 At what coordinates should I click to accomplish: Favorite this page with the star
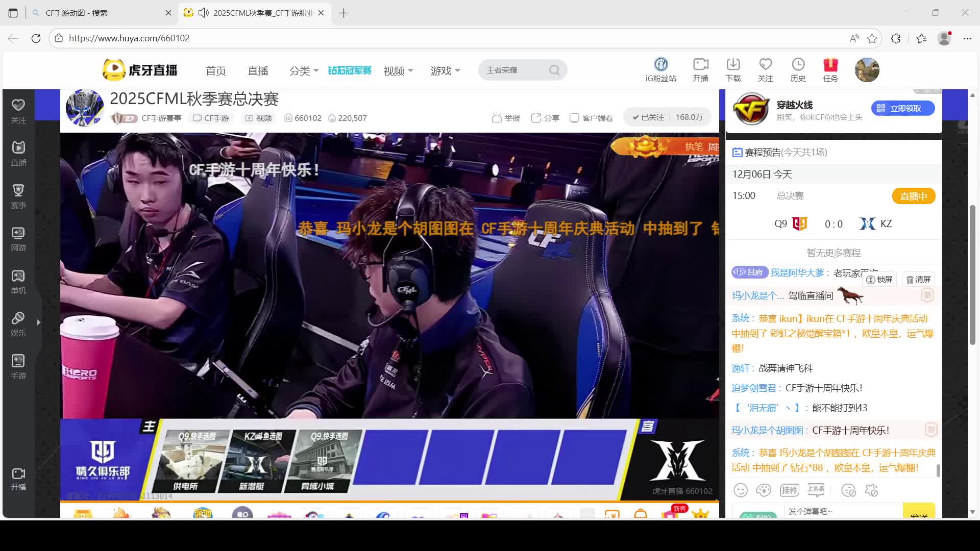(x=872, y=38)
